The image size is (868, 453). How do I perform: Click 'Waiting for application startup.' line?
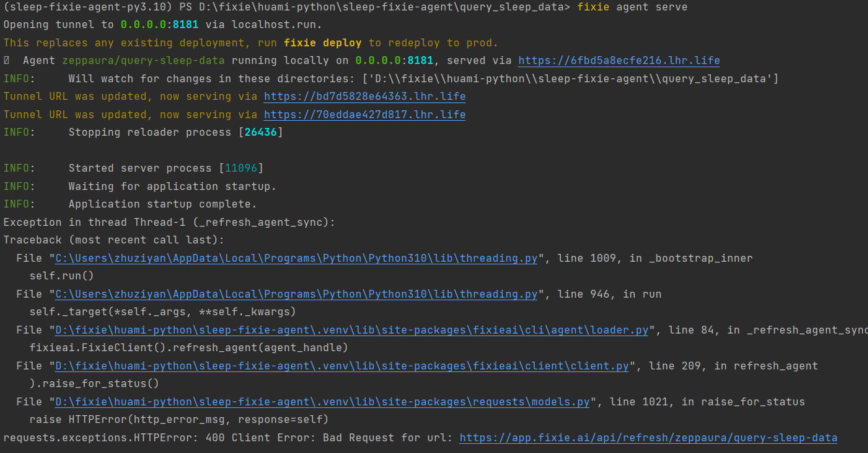(173, 187)
